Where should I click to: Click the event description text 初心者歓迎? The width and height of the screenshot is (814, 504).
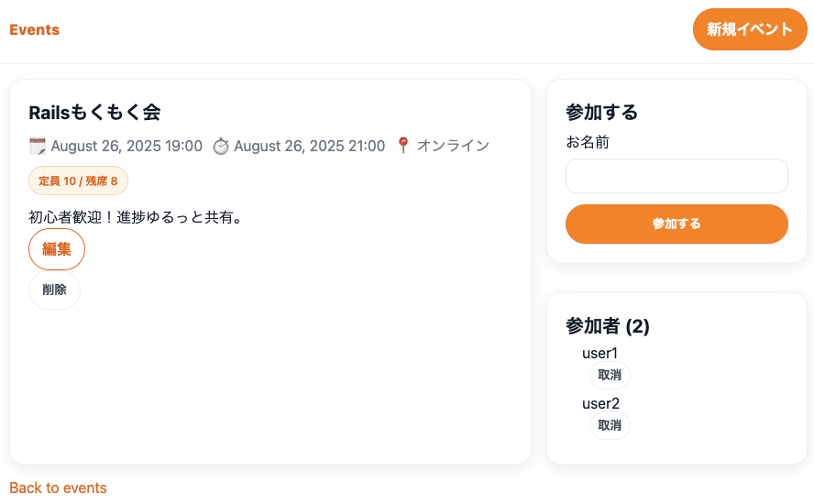136,217
